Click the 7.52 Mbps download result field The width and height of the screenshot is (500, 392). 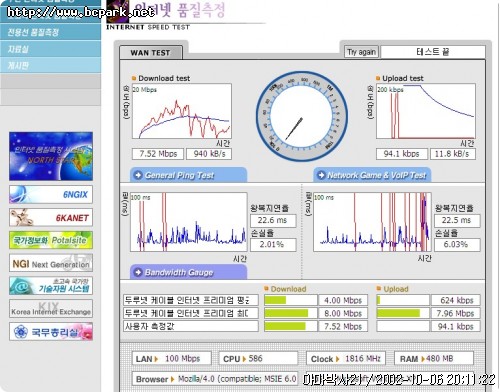click(x=158, y=154)
